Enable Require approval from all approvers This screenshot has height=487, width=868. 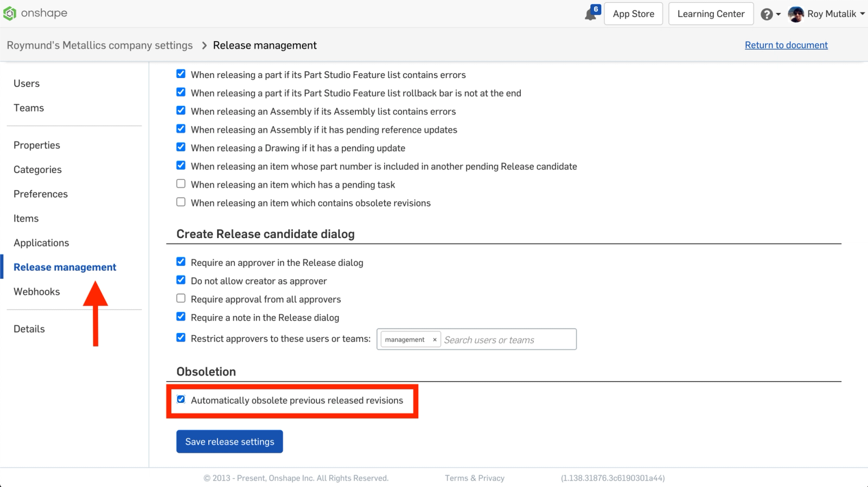(181, 299)
